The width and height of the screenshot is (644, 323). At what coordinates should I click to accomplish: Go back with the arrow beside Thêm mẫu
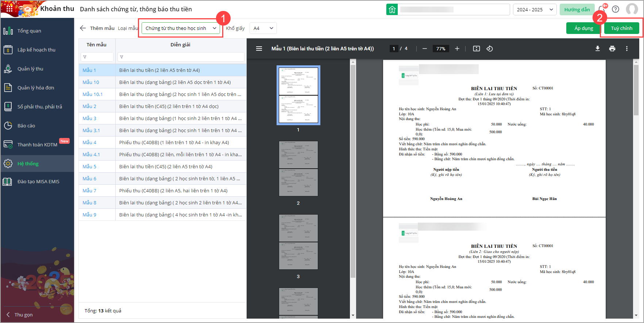(x=83, y=28)
